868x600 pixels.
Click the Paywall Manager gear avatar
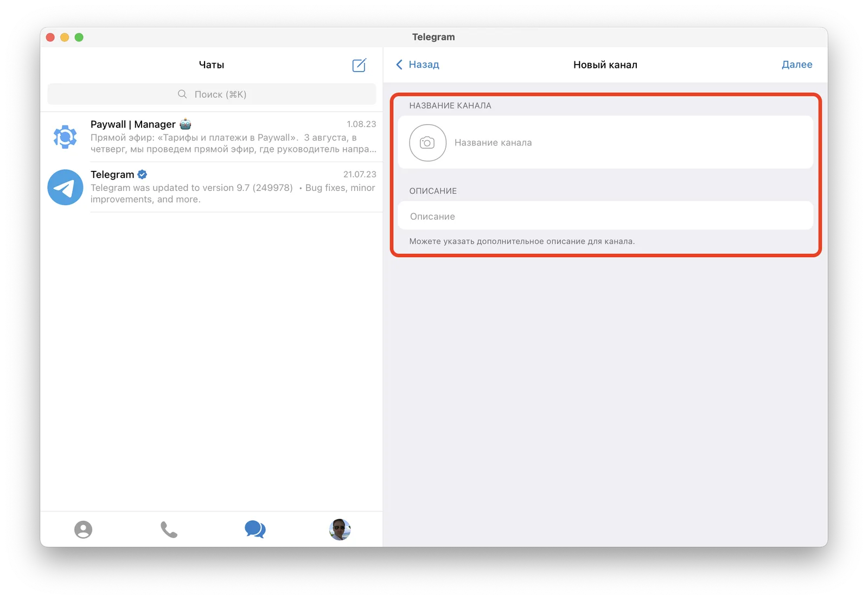pos(65,137)
